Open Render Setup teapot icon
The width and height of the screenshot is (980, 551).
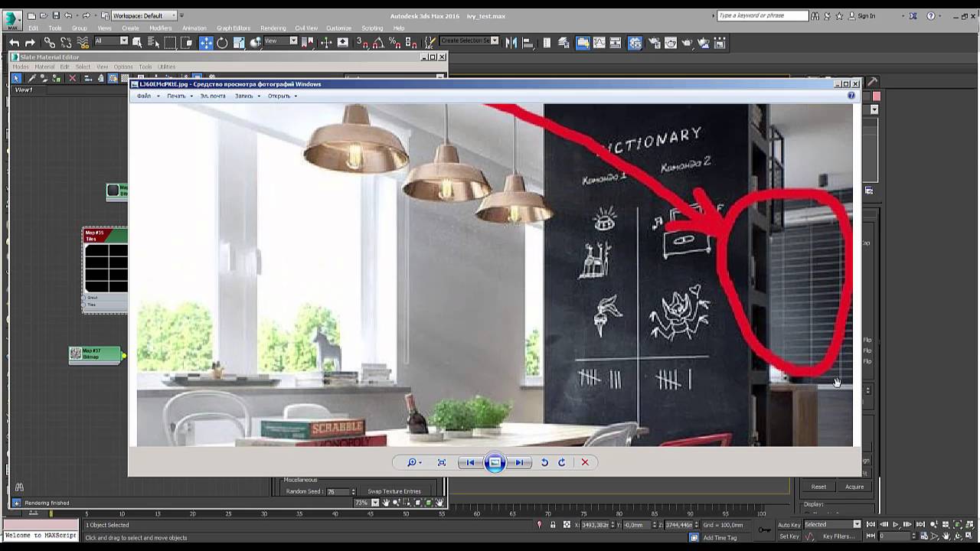tap(655, 43)
